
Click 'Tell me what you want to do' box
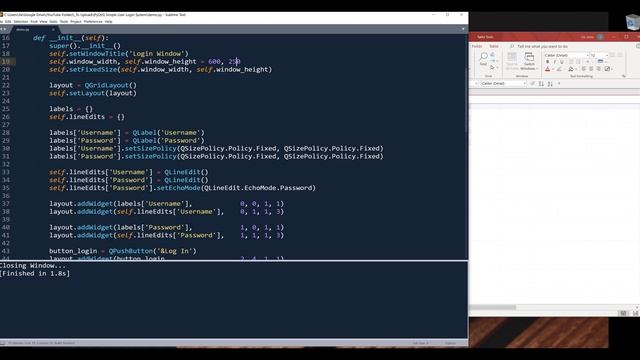click(542, 47)
